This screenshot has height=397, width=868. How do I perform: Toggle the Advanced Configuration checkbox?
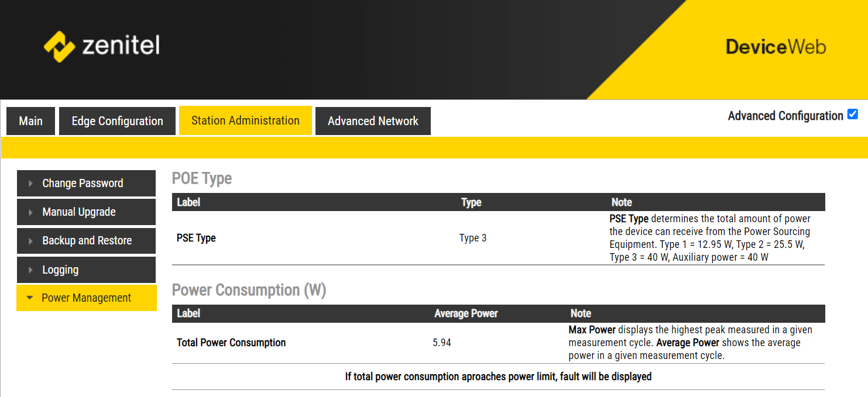[x=853, y=115]
